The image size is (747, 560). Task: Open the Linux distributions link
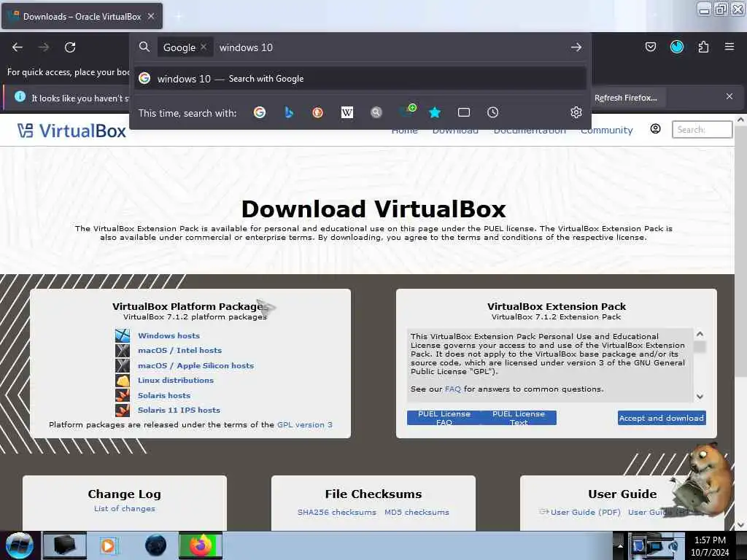click(x=175, y=380)
